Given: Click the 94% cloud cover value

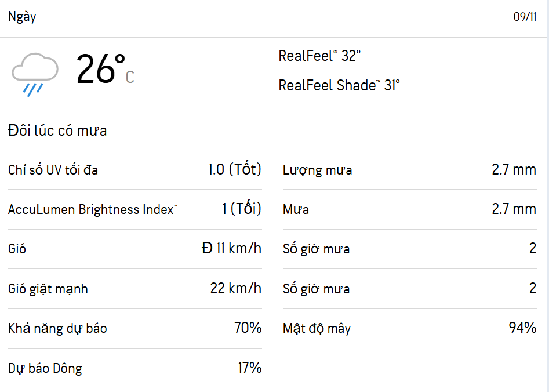Looking at the screenshot, I should tap(522, 328).
